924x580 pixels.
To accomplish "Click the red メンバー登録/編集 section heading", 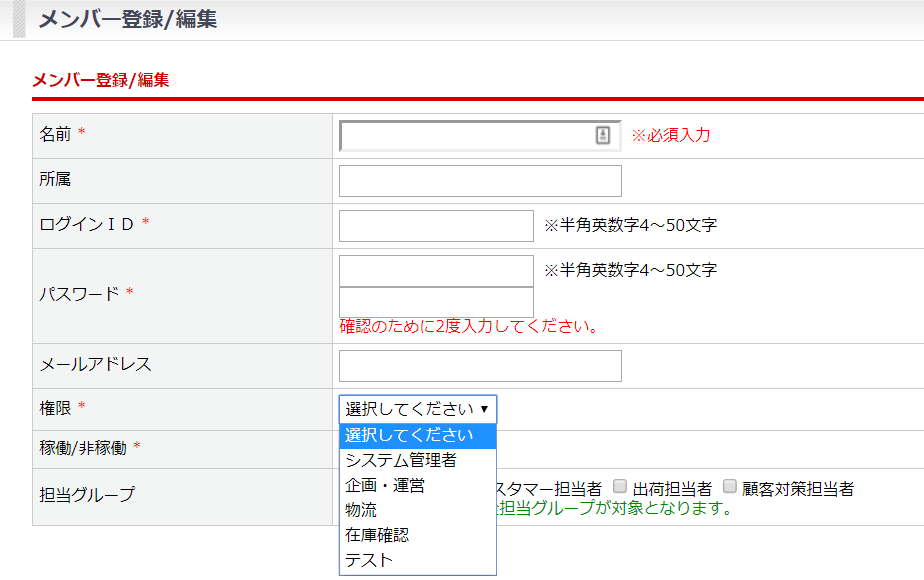I will point(101,80).
